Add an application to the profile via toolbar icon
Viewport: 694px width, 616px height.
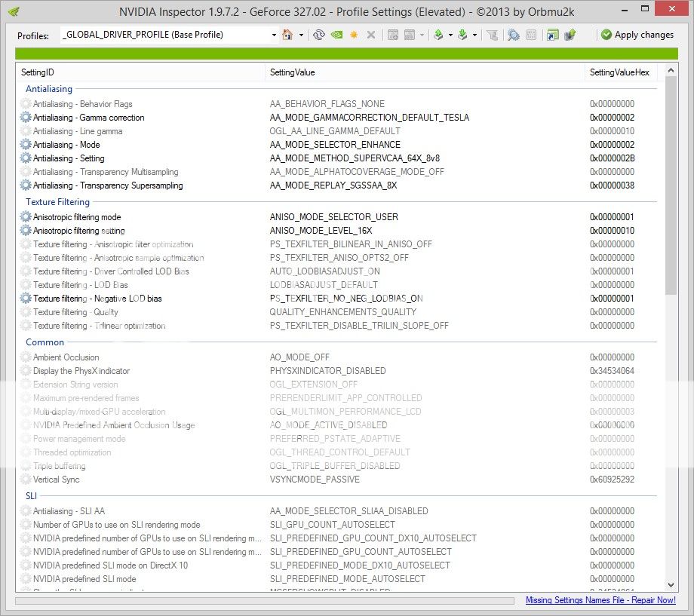(x=392, y=35)
